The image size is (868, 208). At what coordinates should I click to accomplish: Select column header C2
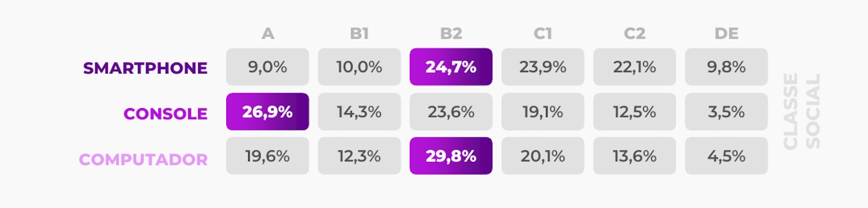[x=634, y=34]
